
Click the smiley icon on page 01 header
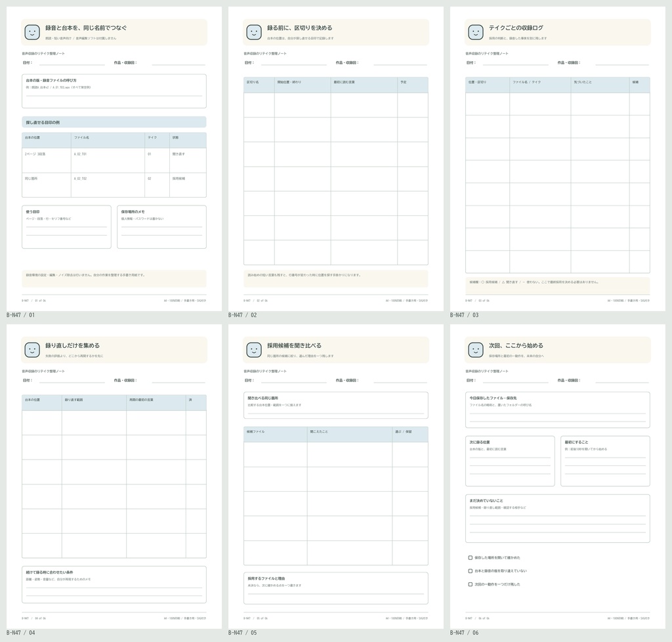32,32
